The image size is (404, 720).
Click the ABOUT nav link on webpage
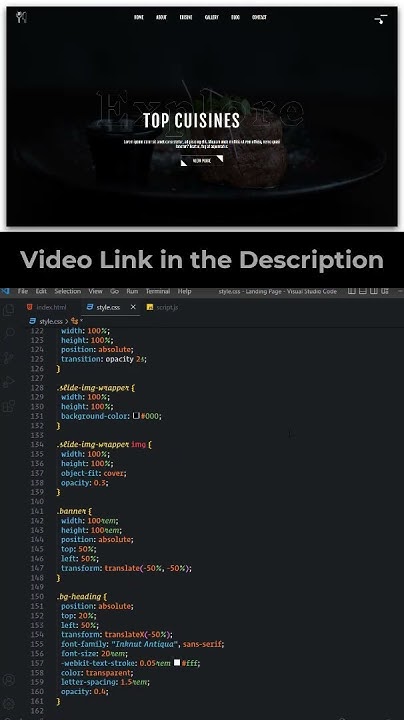pos(161,17)
